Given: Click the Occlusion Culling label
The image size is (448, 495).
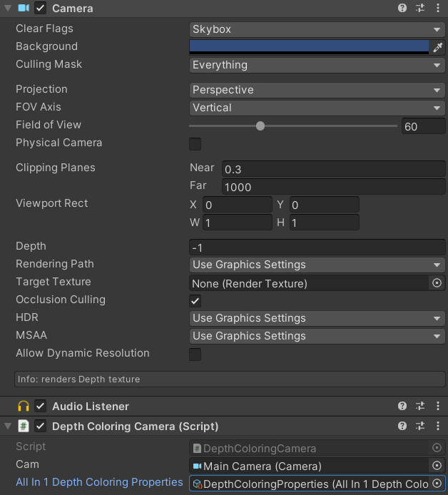Looking at the screenshot, I should point(61,300).
